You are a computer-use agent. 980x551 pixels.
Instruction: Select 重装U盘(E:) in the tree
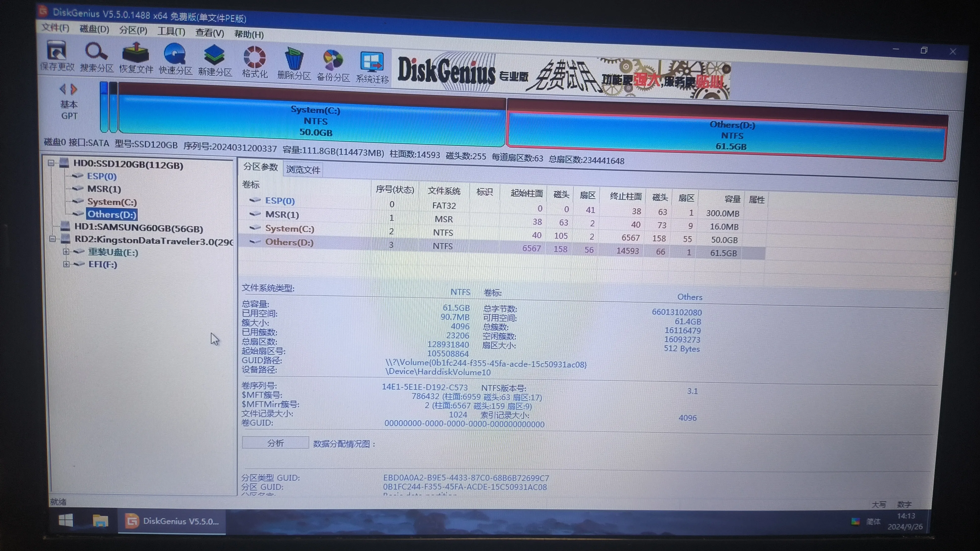click(113, 252)
